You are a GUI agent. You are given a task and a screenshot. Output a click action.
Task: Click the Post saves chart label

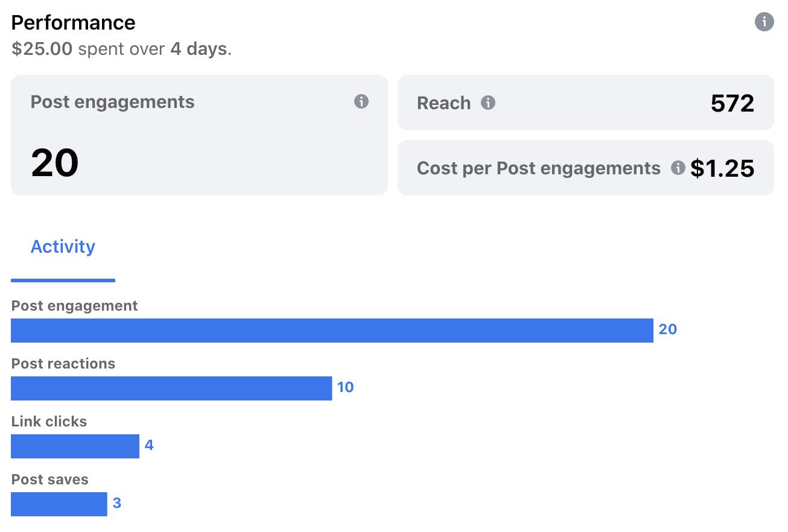(49, 480)
